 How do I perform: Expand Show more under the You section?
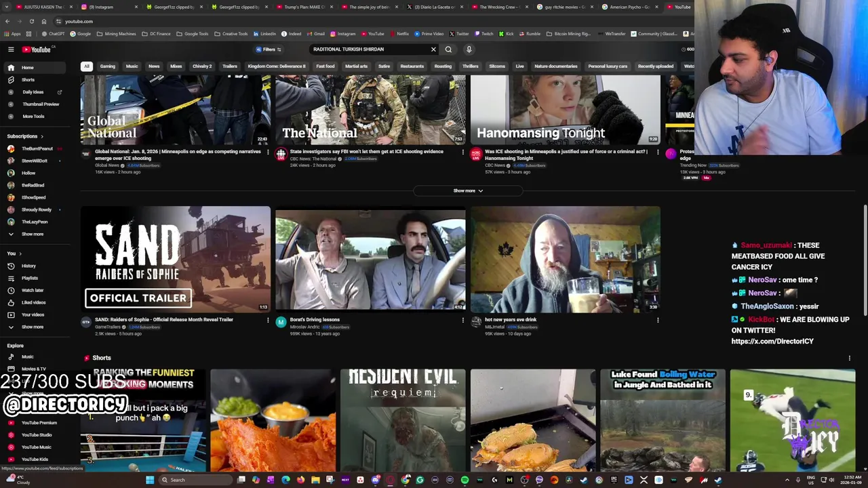point(36,327)
